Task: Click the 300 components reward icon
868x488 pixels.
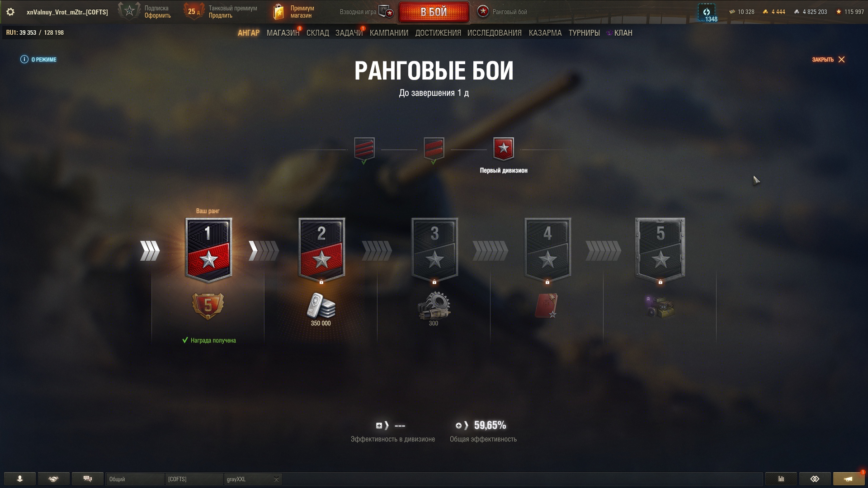Action: pos(434,305)
